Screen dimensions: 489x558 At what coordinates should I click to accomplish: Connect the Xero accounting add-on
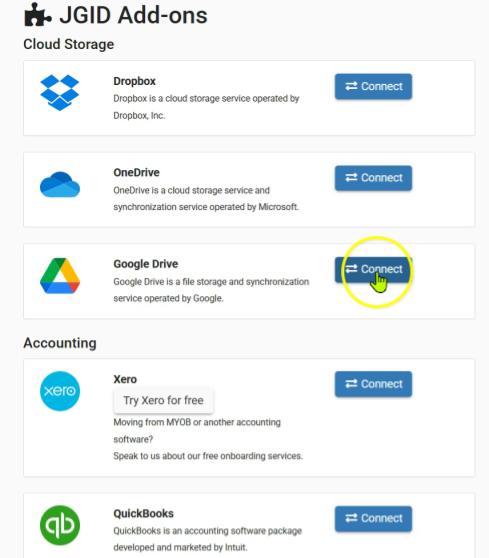click(373, 384)
